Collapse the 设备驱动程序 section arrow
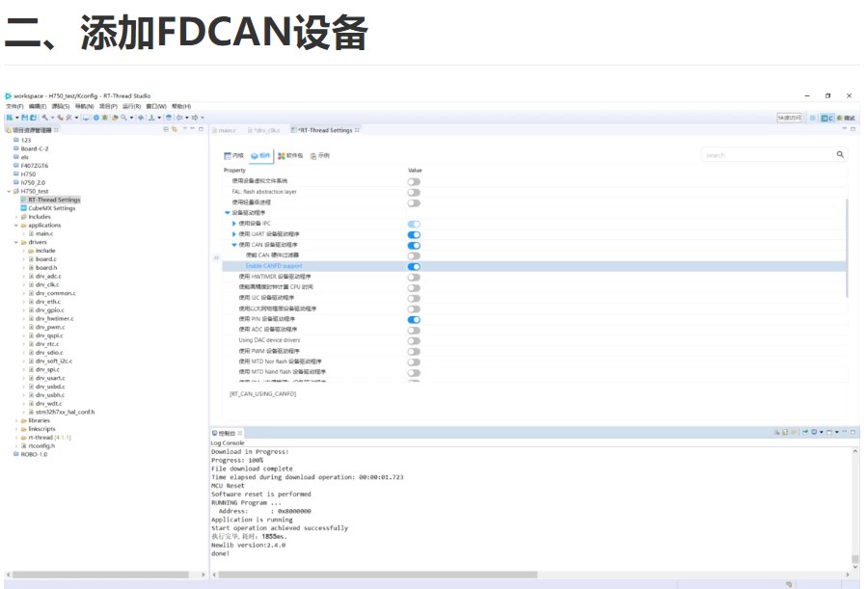This screenshot has height=589, width=868. click(x=227, y=213)
